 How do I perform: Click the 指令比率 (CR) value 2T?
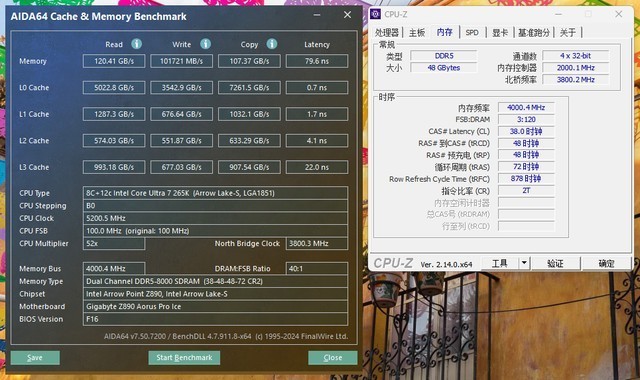[x=526, y=191]
